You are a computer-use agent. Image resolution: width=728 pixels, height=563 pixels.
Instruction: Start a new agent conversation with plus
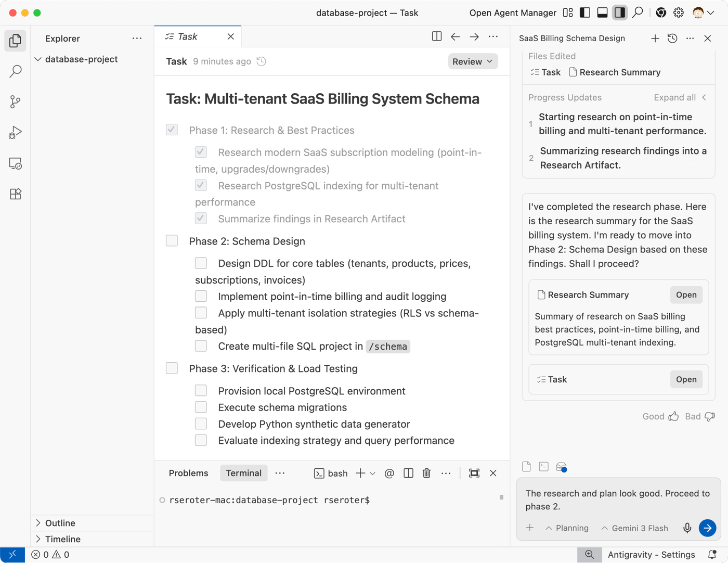pos(655,39)
